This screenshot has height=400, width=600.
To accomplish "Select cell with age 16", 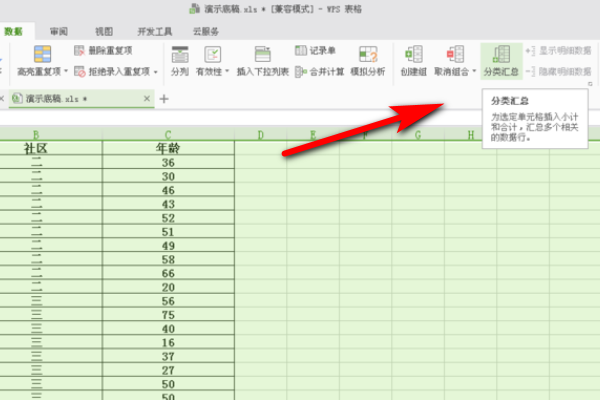I will [x=168, y=342].
